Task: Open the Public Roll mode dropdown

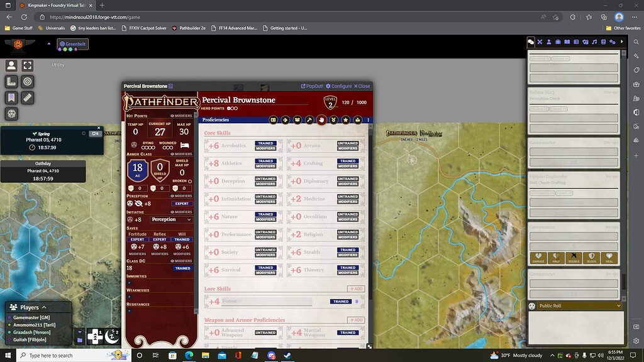Action: [579, 306]
